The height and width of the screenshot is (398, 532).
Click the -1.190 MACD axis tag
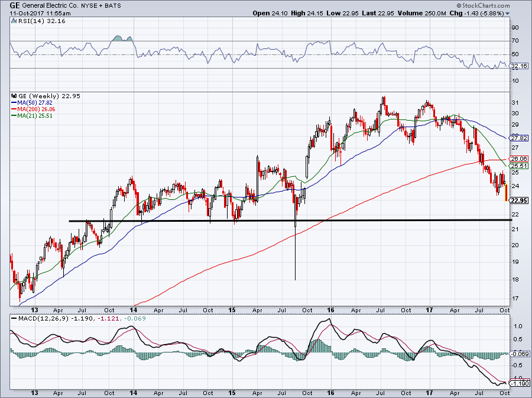520,383
